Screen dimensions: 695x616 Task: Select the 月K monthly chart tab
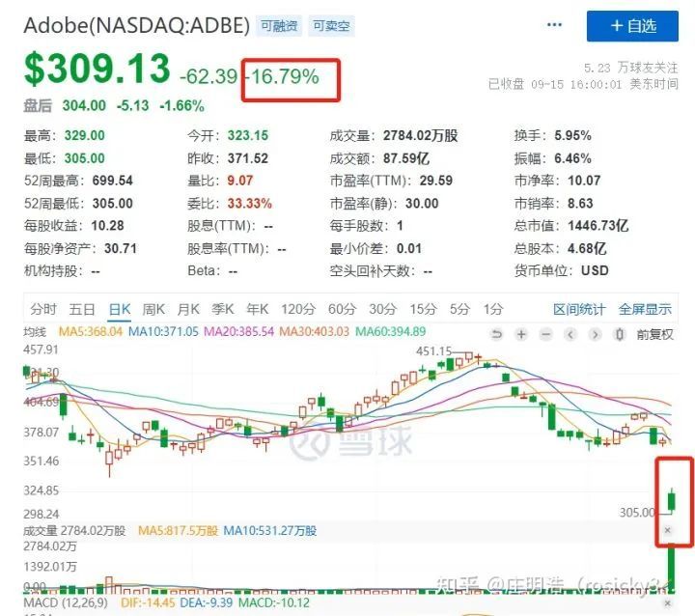(188, 309)
